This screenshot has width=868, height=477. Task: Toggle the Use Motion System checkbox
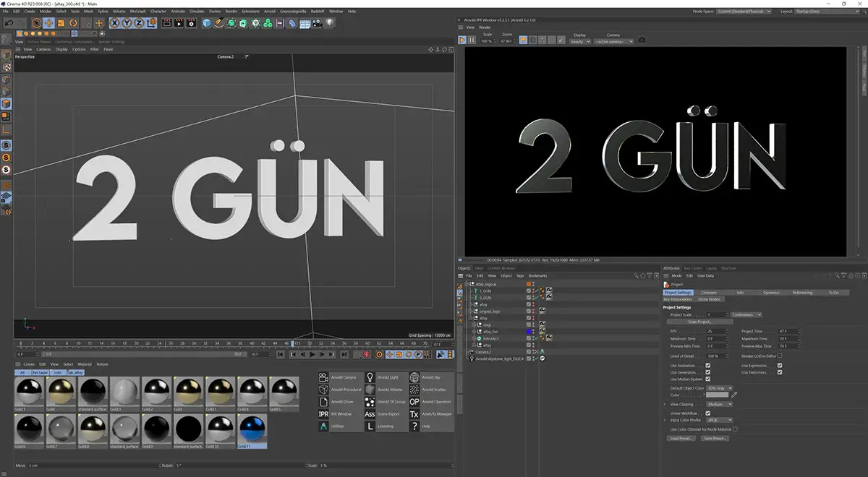coord(707,379)
